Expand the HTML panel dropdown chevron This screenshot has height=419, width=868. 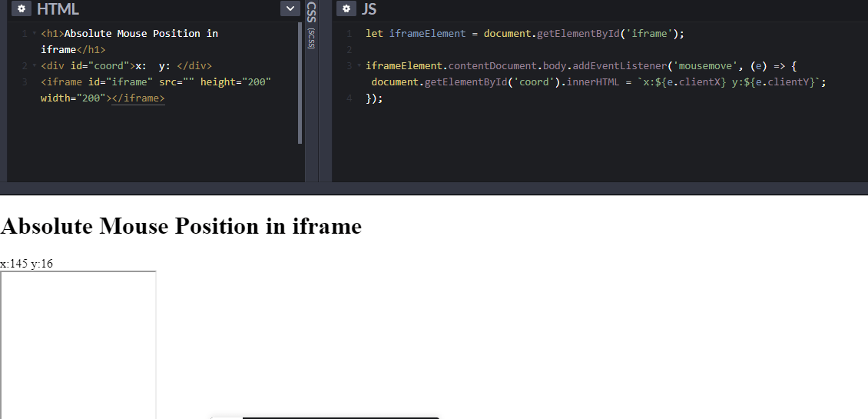(x=290, y=9)
